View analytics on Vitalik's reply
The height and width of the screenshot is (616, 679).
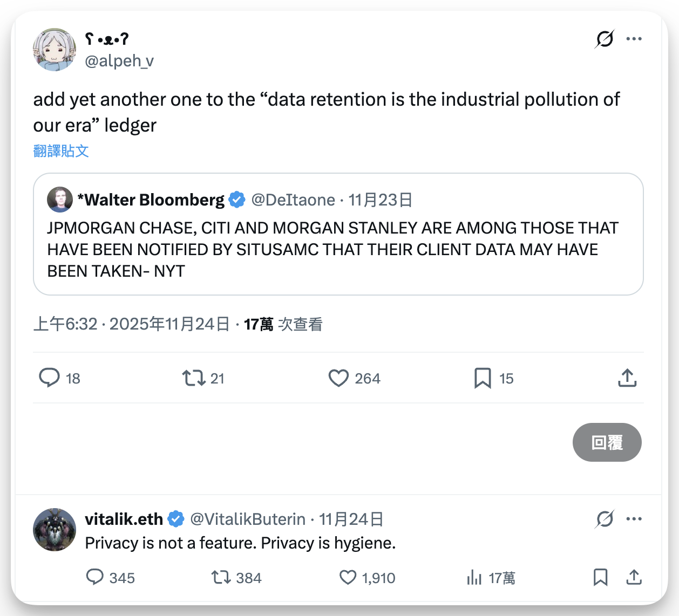tap(474, 578)
